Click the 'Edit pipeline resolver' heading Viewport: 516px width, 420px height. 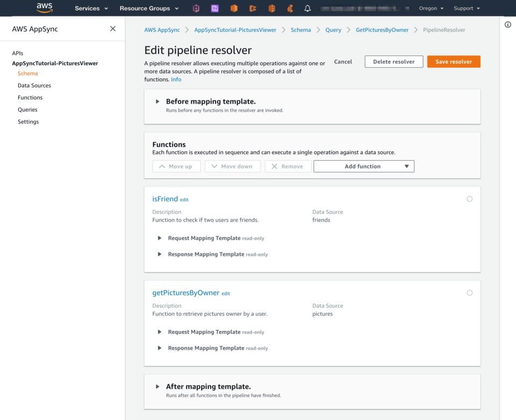198,50
